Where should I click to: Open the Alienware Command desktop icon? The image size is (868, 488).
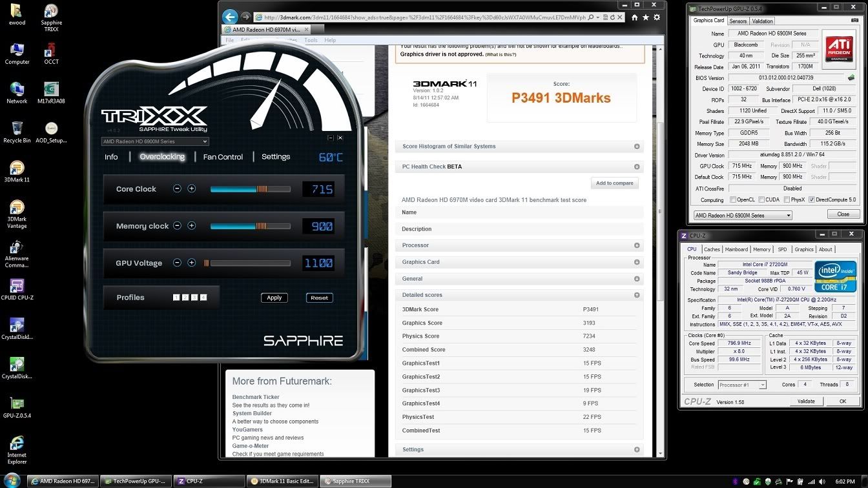tap(17, 254)
